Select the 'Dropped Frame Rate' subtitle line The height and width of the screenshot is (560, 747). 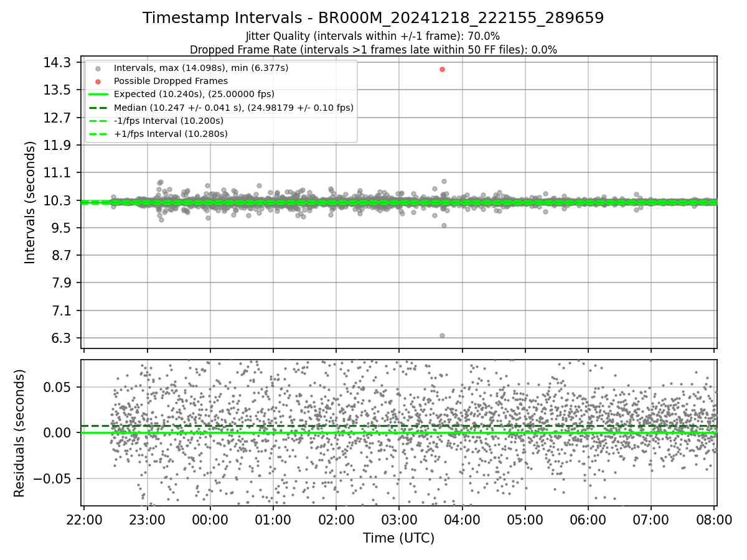tap(374, 50)
